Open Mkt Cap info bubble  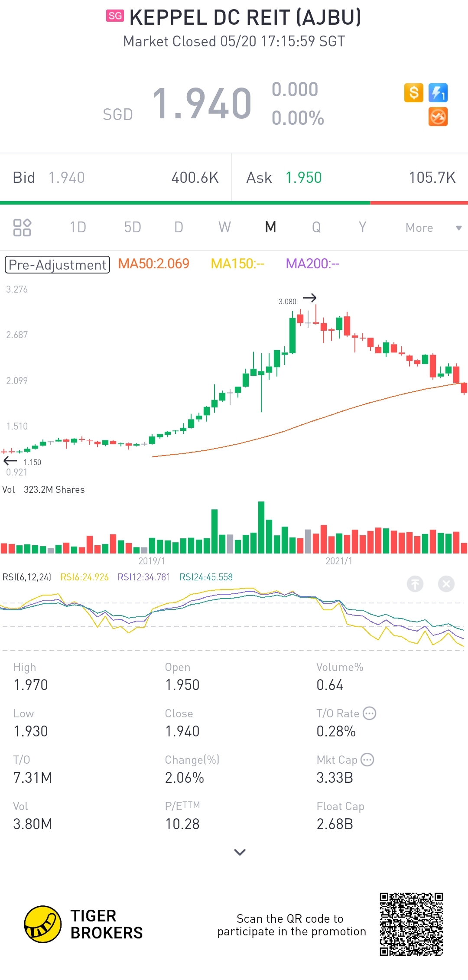click(x=367, y=759)
